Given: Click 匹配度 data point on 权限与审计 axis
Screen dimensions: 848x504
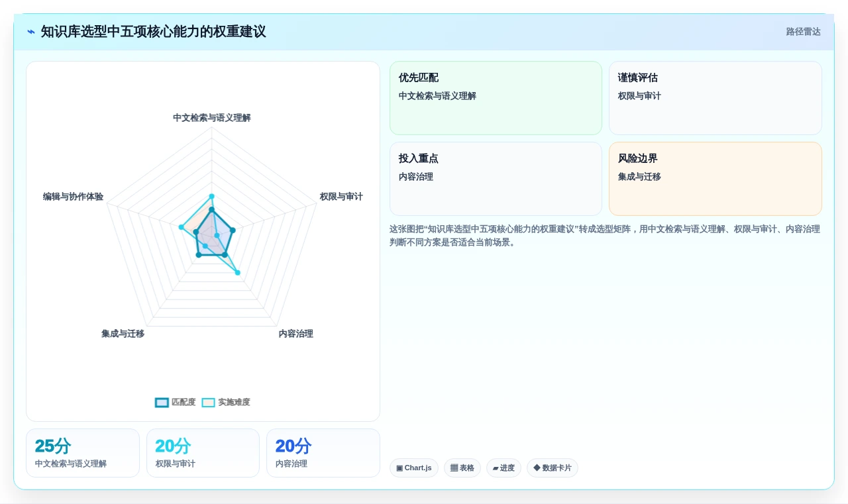Looking at the screenshot, I should pyautogui.click(x=232, y=230).
